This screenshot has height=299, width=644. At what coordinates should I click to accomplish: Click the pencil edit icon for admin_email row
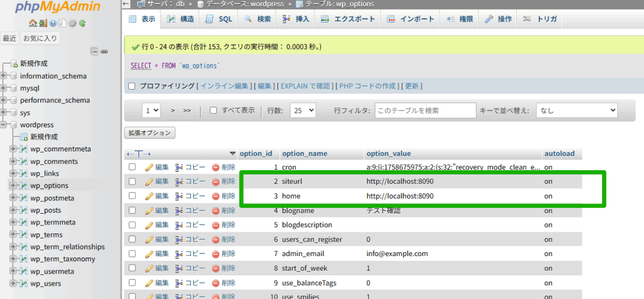point(149,253)
